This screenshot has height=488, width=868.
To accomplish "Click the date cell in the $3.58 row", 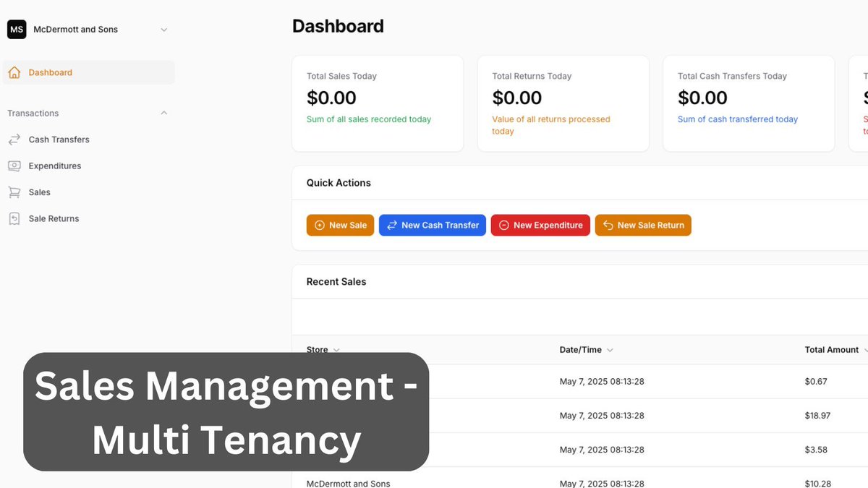I will coord(602,450).
